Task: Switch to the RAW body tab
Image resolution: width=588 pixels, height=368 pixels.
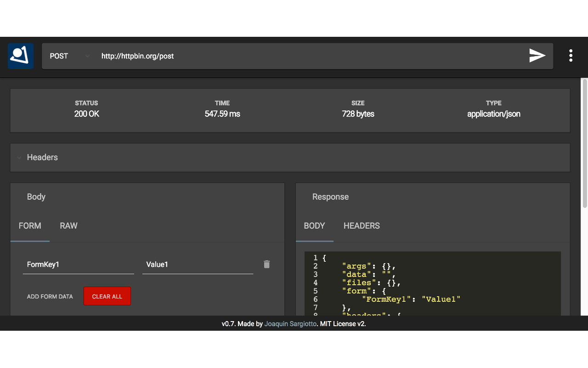Action: tap(68, 226)
